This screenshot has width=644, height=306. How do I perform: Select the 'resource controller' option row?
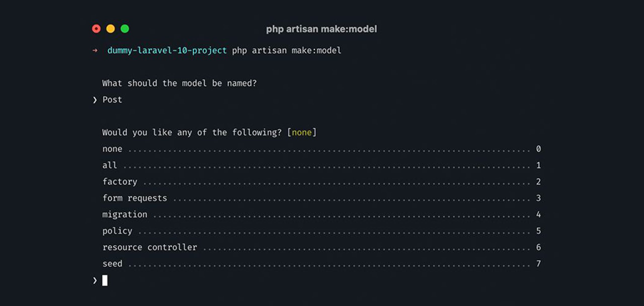tap(321, 247)
